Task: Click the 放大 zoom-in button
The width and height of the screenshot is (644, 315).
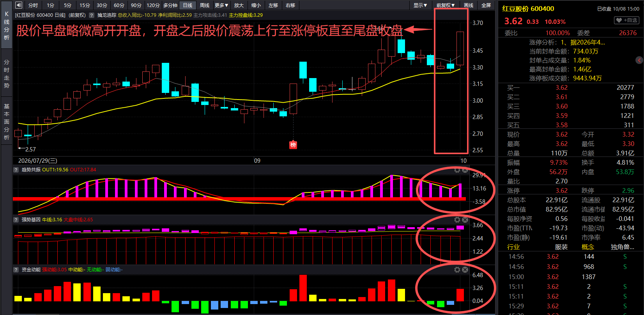Action: 239,5
